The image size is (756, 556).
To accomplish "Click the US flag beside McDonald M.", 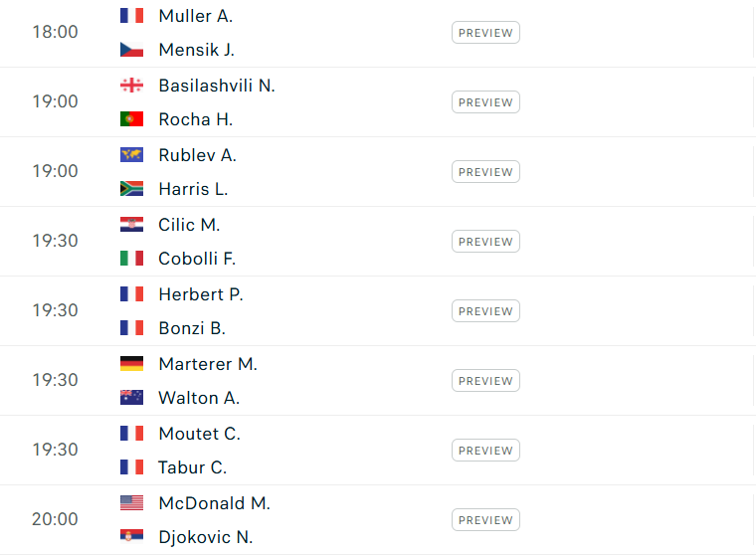I will [131, 503].
